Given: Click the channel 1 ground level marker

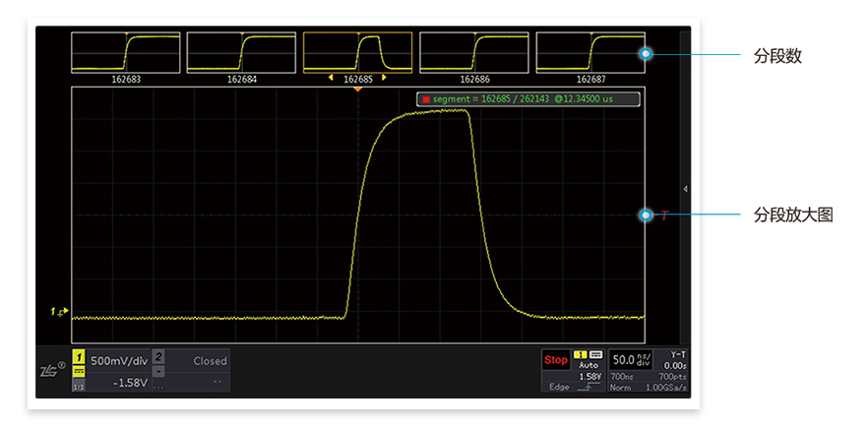Looking at the screenshot, I should coord(60,312).
